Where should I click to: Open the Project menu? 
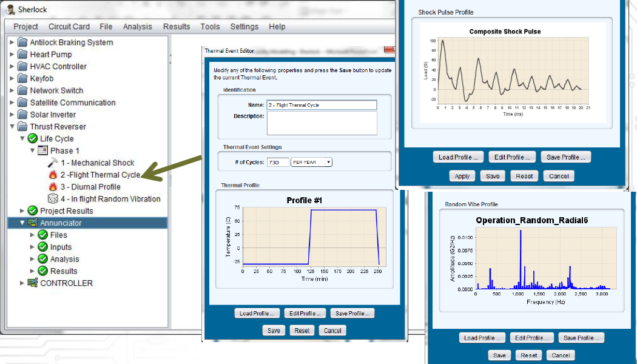(x=25, y=27)
